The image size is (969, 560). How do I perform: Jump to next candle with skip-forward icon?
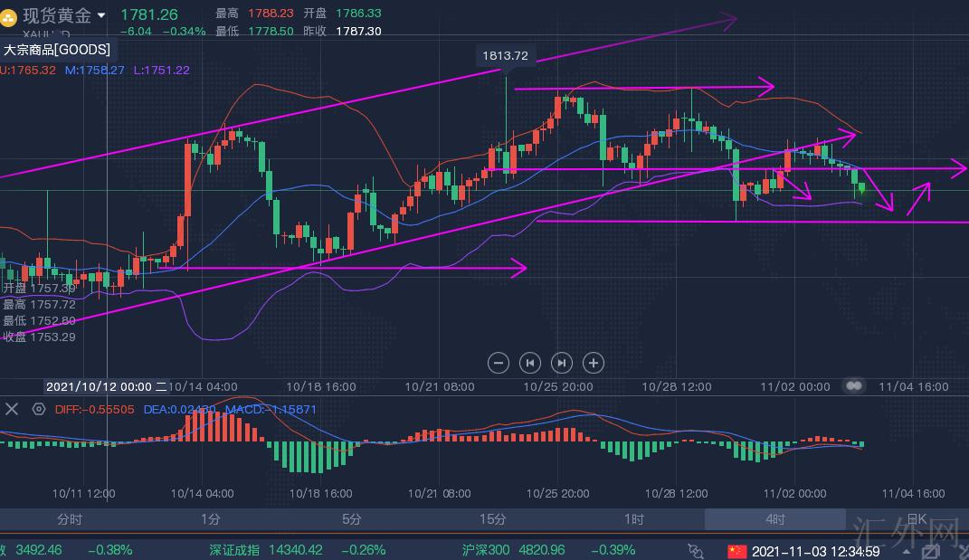(x=562, y=363)
